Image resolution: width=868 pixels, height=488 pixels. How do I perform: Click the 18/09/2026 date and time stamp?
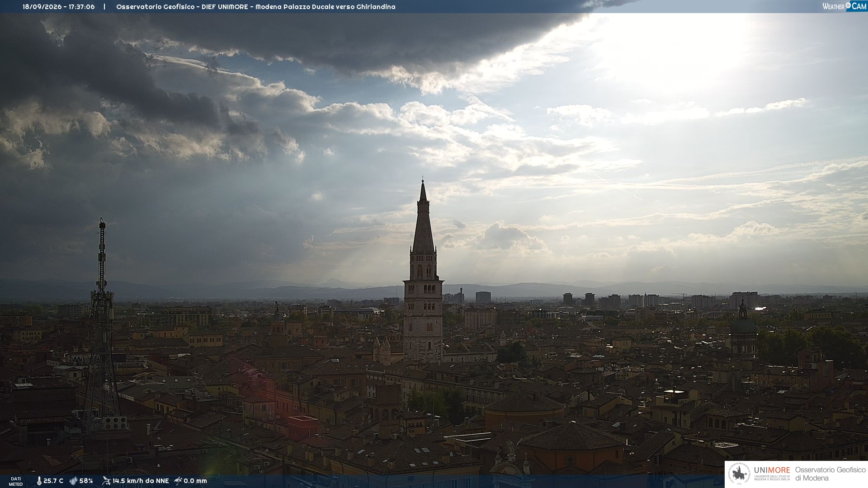click(x=59, y=7)
